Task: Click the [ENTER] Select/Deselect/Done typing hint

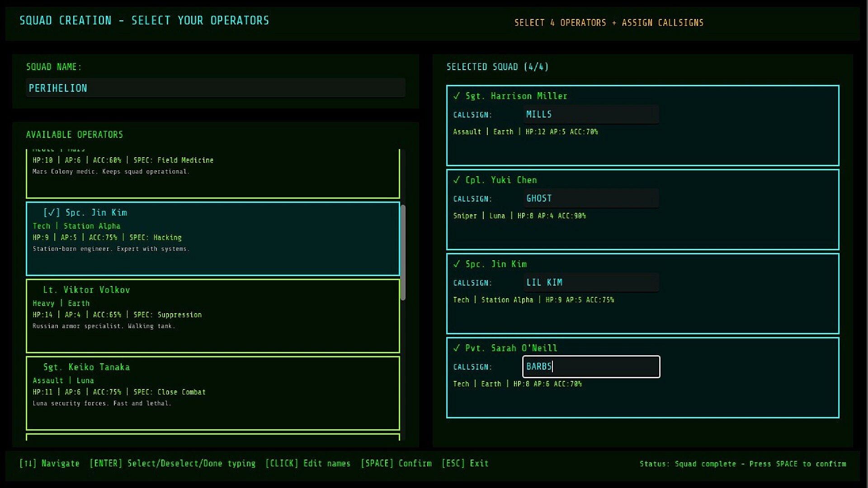Action: (172, 463)
